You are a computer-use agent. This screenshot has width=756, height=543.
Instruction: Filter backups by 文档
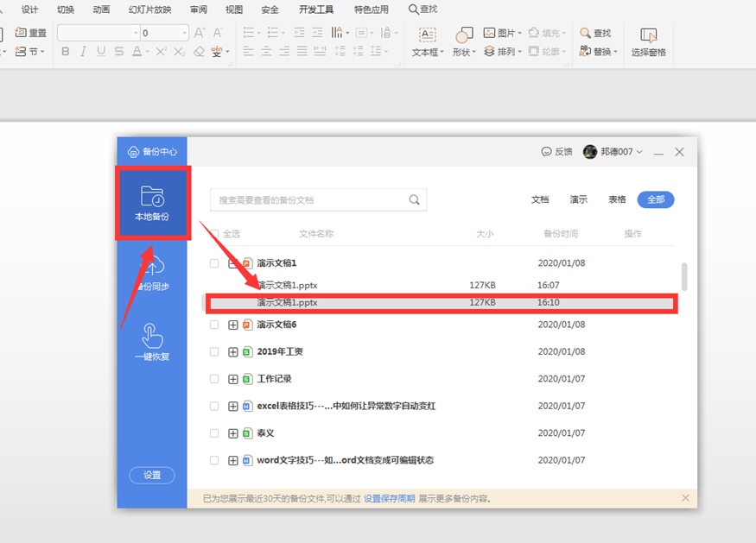pyautogui.click(x=540, y=199)
